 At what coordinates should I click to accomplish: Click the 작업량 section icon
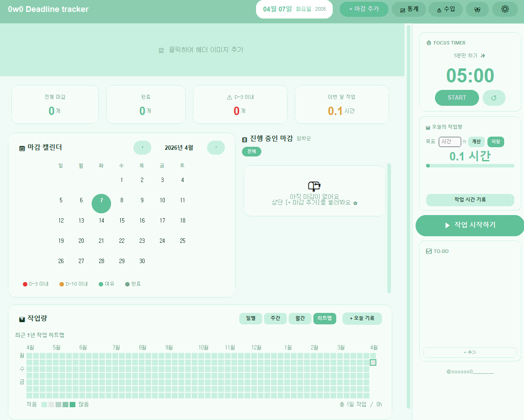pos(22,319)
